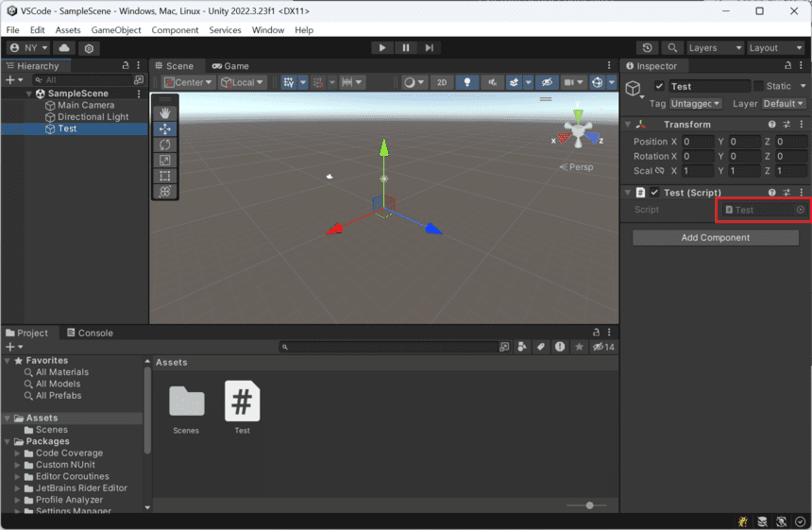Disable Test script component checkbox
The height and width of the screenshot is (530, 812).
pyautogui.click(x=654, y=192)
